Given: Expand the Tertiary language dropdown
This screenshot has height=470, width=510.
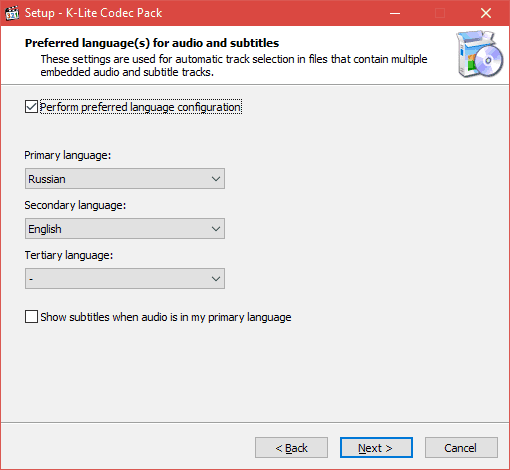Looking at the screenshot, I should pos(125,279).
